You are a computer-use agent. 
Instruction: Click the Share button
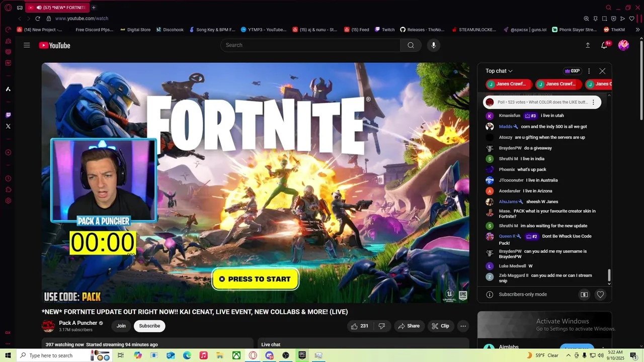coord(409,326)
